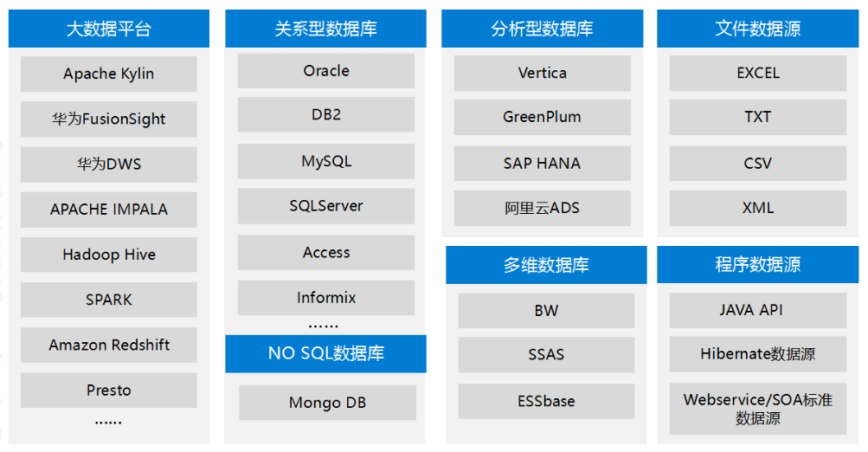Viewport: 868px width, 452px height.
Task: Choose Webservice/SOA标准数据源 item
Action: (x=758, y=409)
